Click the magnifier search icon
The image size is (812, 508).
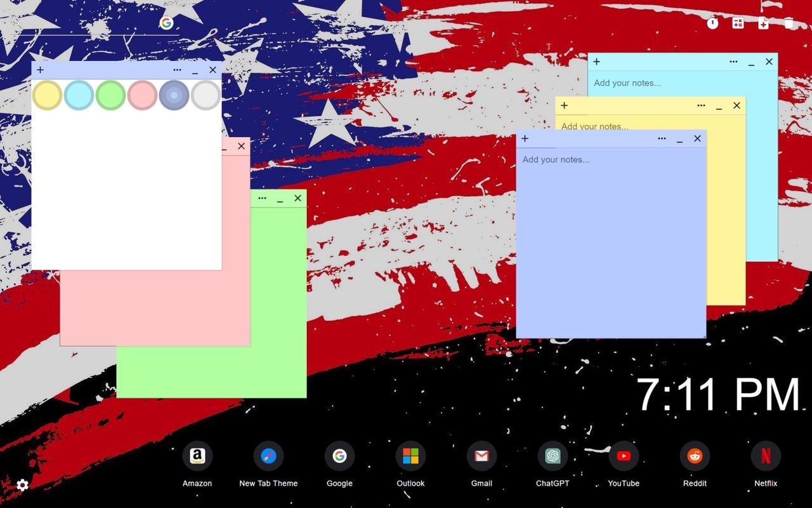point(16,23)
